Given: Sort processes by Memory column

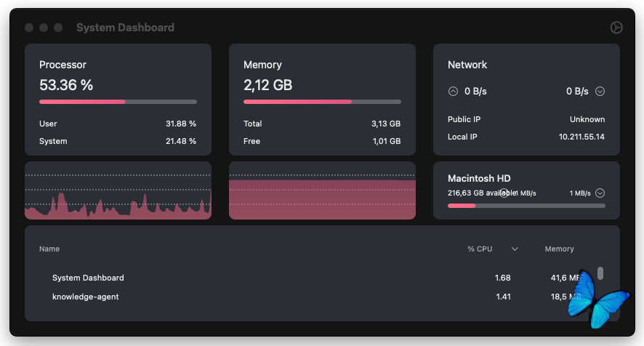Looking at the screenshot, I should coord(560,249).
